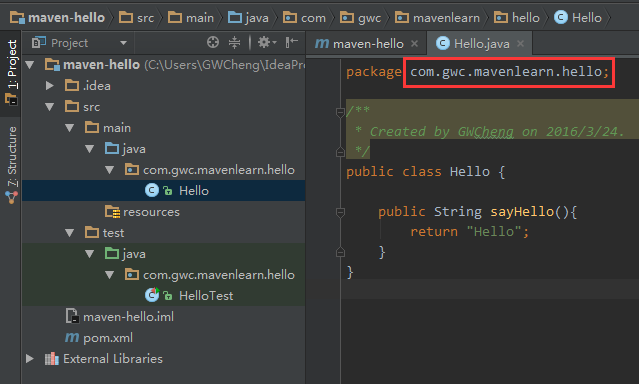
Task: Click the resources folder icon
Action: click(112, 212)
